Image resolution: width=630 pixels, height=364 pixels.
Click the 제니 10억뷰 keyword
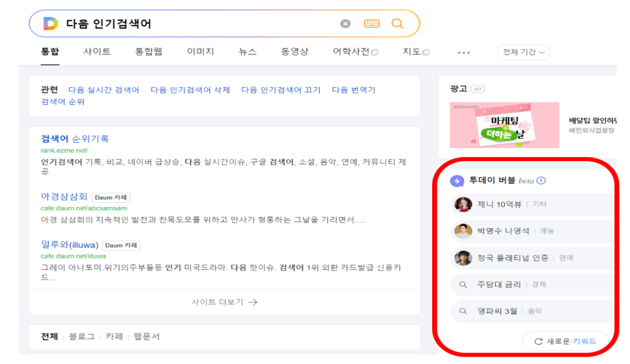(x=499, y=204)
